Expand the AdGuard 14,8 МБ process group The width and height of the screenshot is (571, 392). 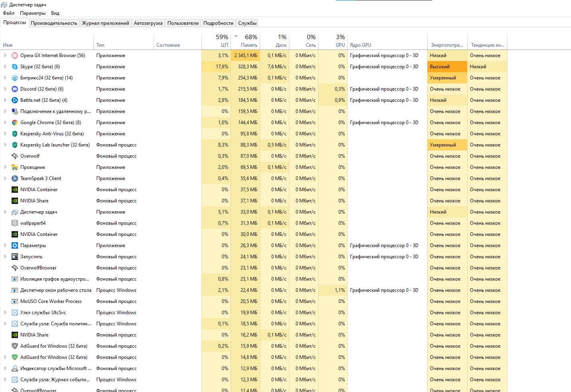point(5,357)
